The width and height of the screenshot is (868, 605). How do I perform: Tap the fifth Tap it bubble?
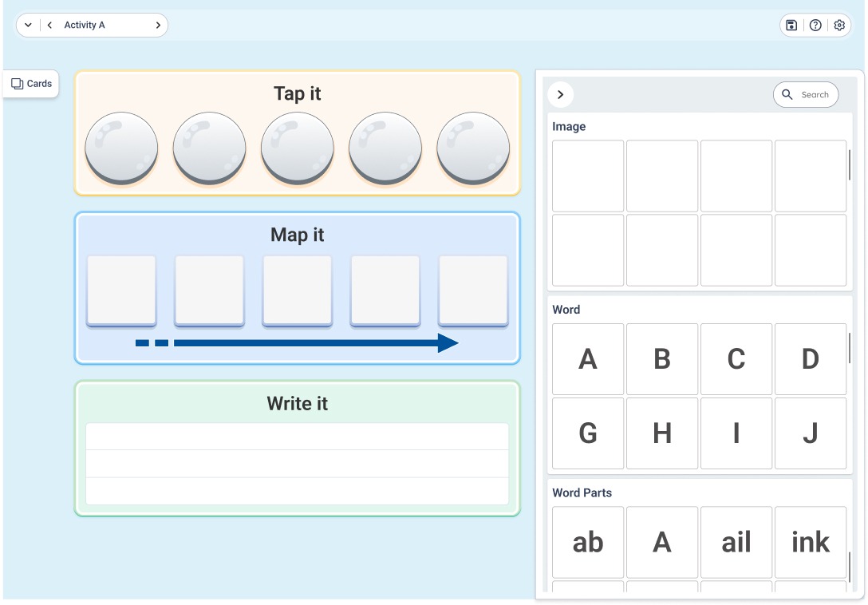coord(473,148)
